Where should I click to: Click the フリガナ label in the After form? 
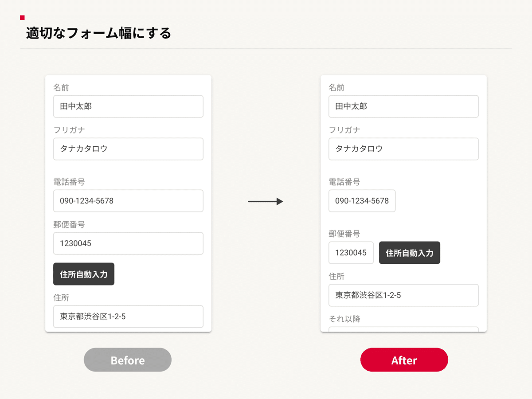click(x=344, y=130)
